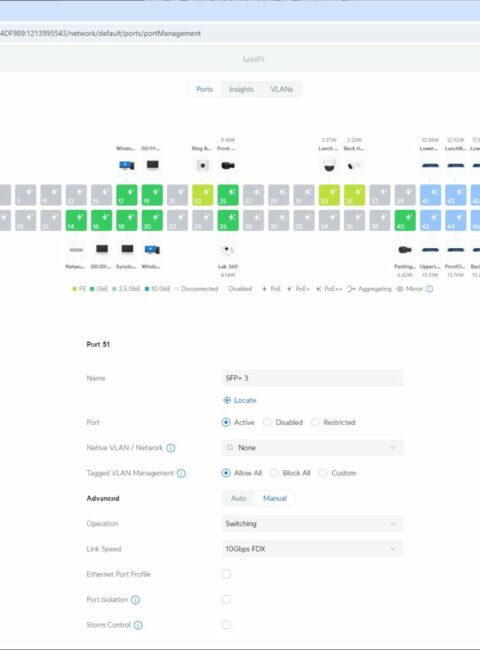Screen dimensions: 480x650
Task: Switch to the Ports tab
Action: pos(204,89)
